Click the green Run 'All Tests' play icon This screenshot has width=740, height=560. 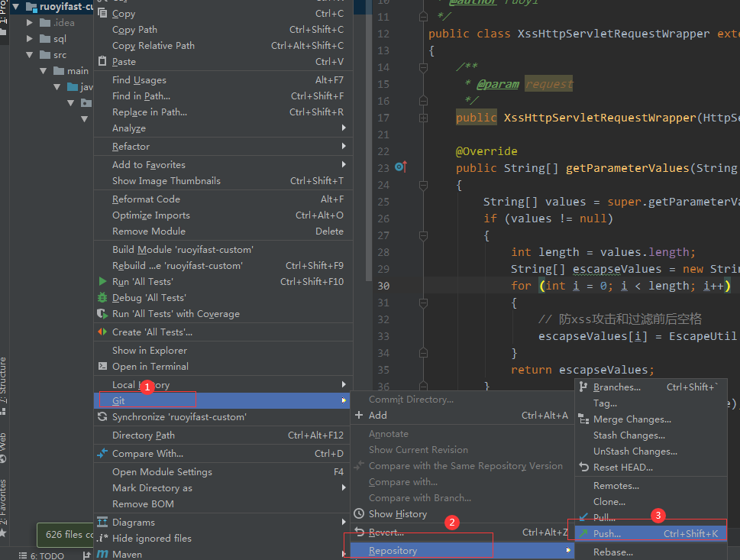[x=102, y=281]
